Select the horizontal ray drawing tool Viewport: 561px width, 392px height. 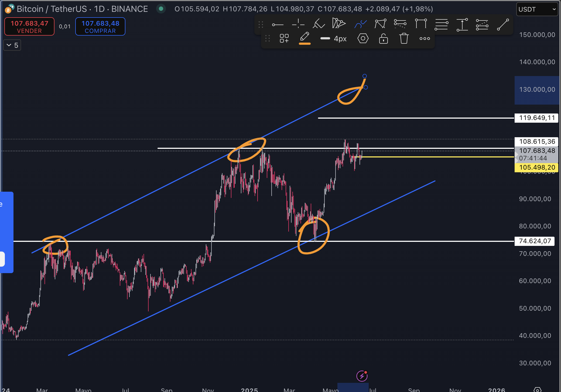point(278,25)
